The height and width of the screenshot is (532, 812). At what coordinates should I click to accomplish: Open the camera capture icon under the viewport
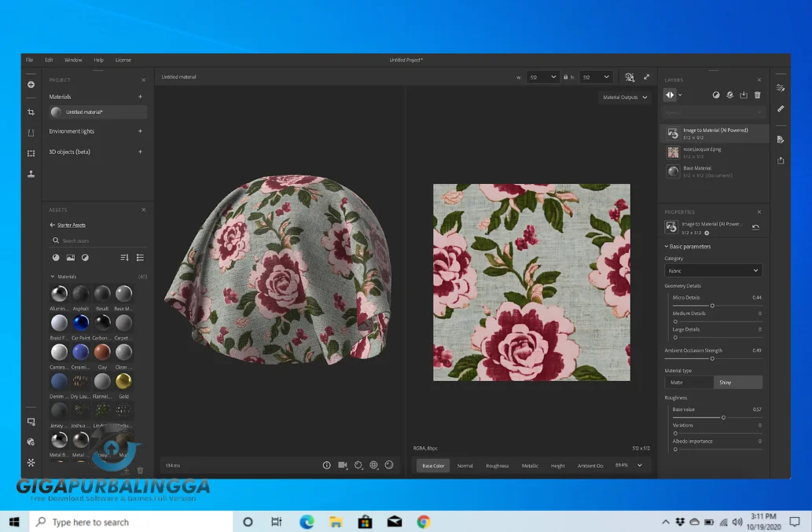coord(343,465)
